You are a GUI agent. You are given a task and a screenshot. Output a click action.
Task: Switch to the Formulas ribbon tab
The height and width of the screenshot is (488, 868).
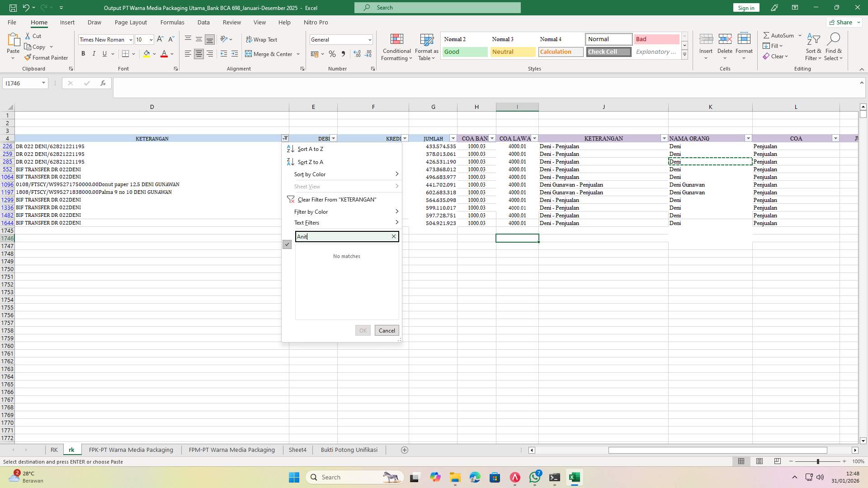coord(172,22)
